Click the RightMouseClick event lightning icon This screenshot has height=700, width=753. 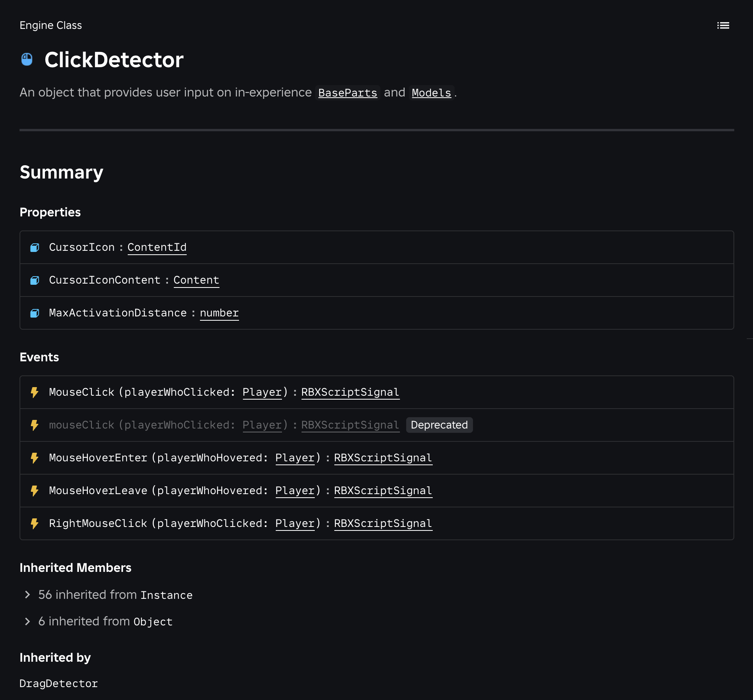35,523
